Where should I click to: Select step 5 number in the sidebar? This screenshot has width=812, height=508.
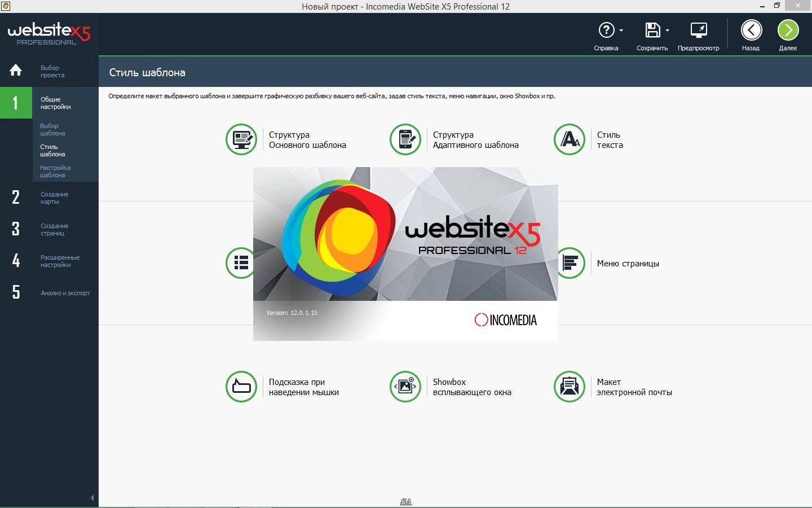click(16, 292)
